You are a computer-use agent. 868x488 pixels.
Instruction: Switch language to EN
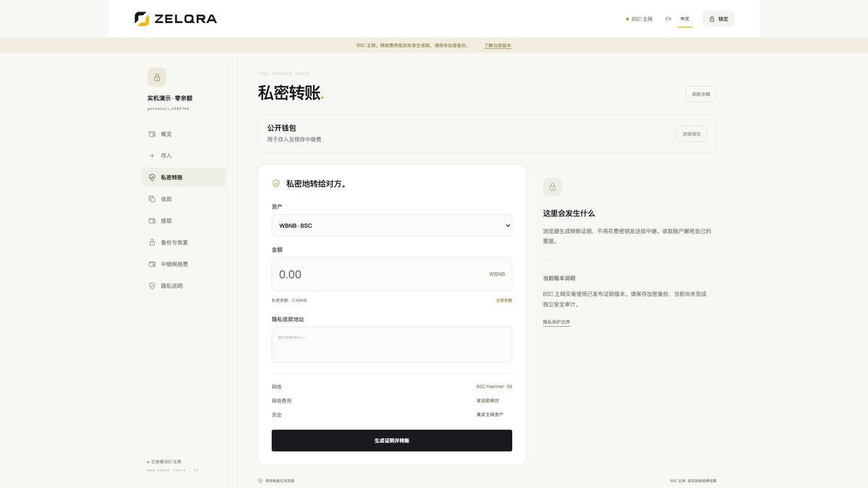click(668, 19)
